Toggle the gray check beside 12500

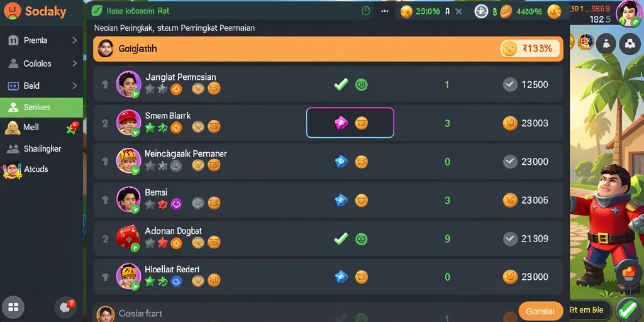510,85
